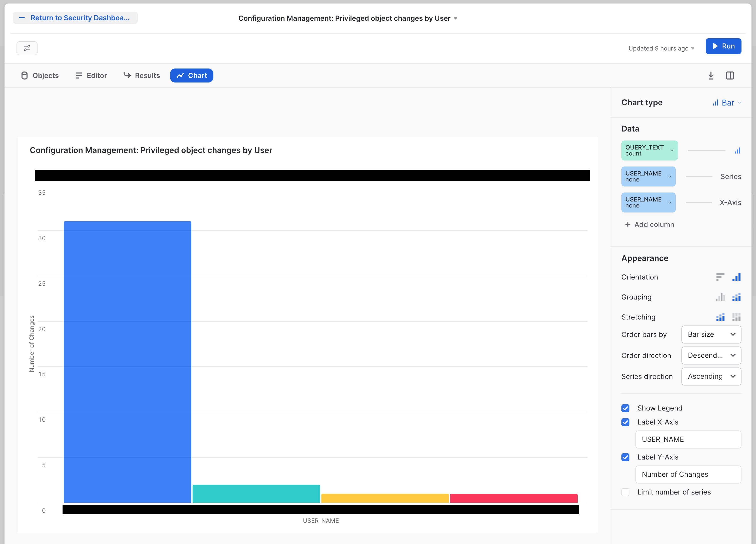
Task: Toggle the split panel layout icon
Action: tap(730, 75)
